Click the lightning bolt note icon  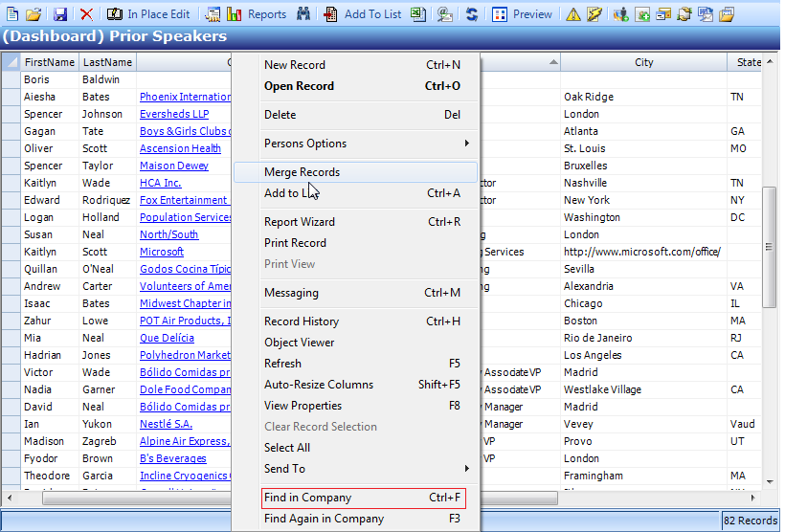click(594, 14)
